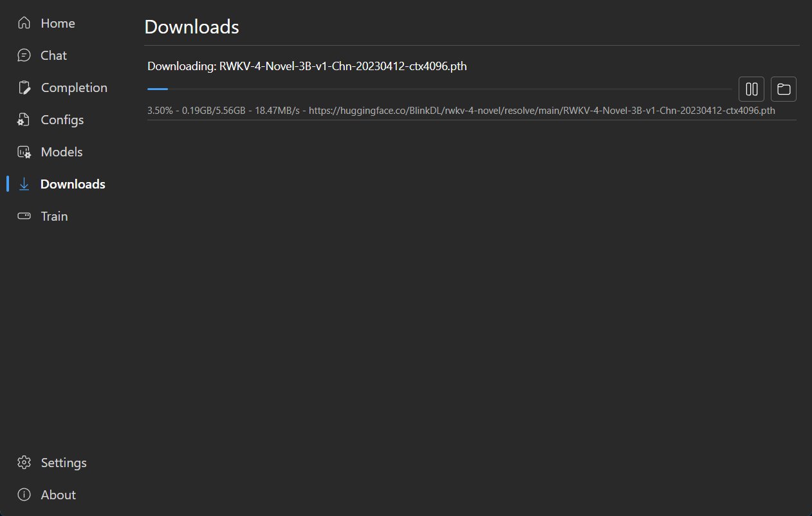The height and width of the screenshot is (516, 812).
Task: Go to the Home label
Action: click(58, 23)
